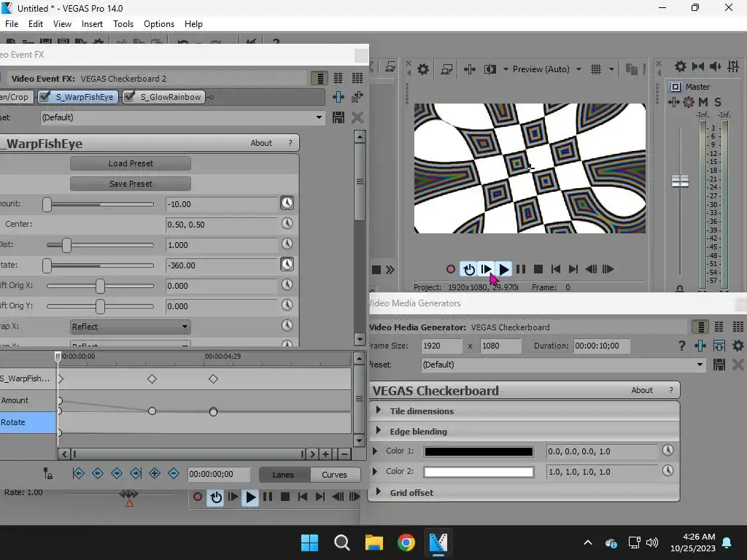Open Master automation settings gear

689,102
